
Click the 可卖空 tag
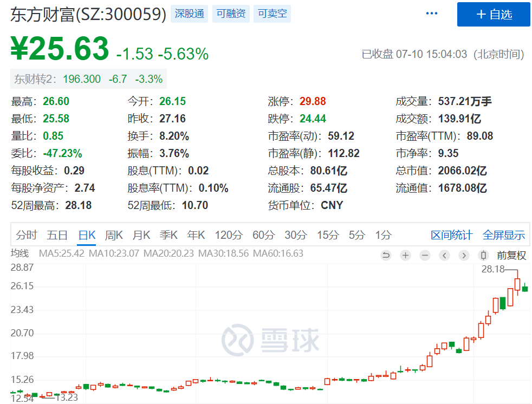coord(272,14)
